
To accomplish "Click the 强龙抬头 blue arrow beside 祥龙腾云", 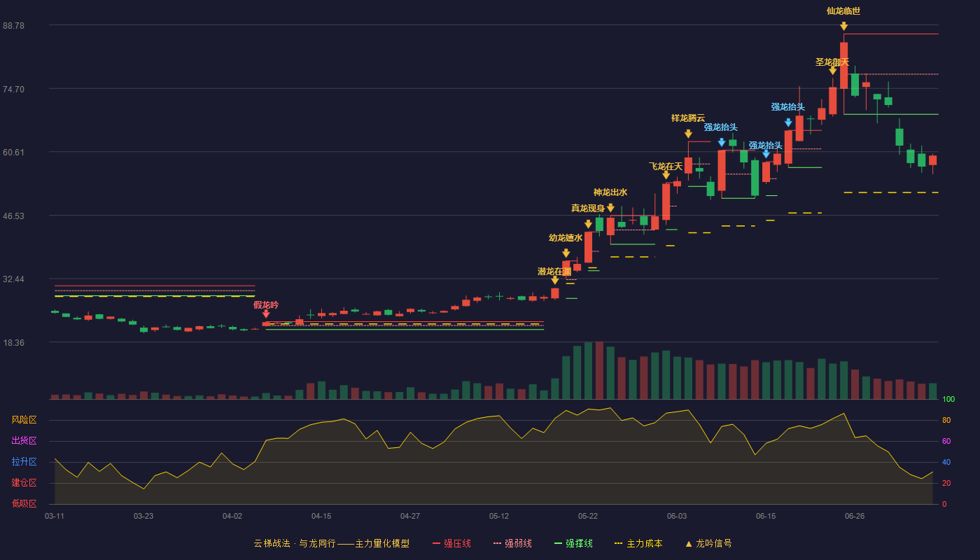I will 722,142.
